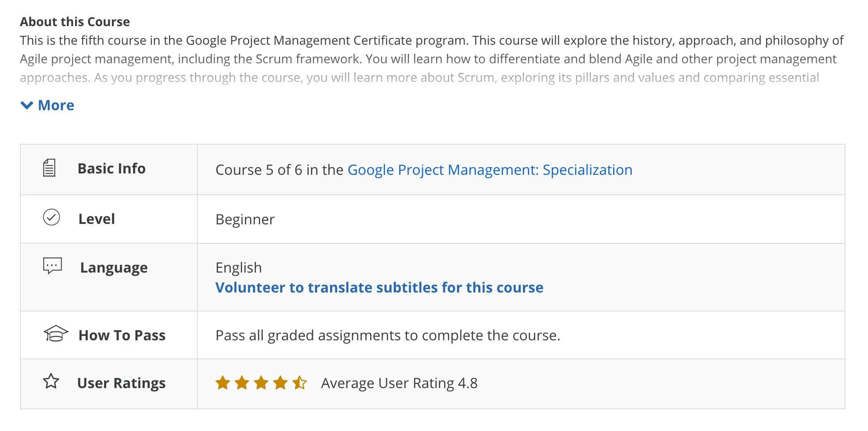This screenshot has height=431, width=868.
Task: Click the Language speech bubble icon
Action: 52,266
